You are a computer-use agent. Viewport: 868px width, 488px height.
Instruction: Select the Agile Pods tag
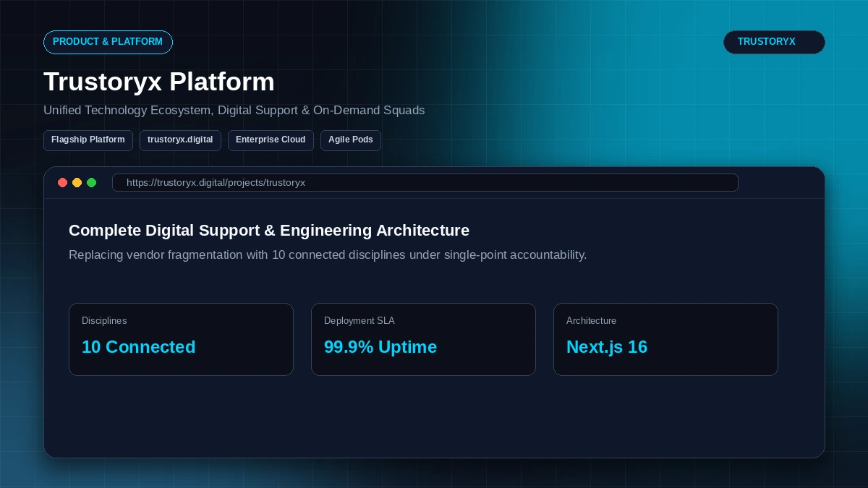[351, 140]
